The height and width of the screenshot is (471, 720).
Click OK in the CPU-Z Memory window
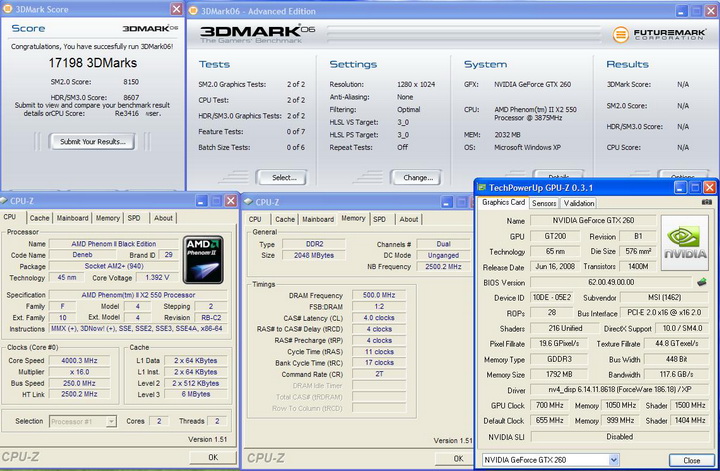(458, 458)
